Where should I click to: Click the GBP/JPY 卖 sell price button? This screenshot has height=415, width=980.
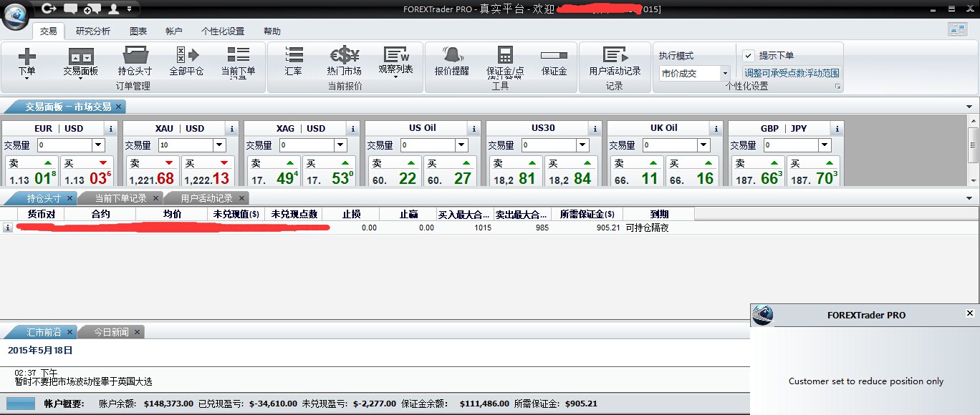pos(758,171)
